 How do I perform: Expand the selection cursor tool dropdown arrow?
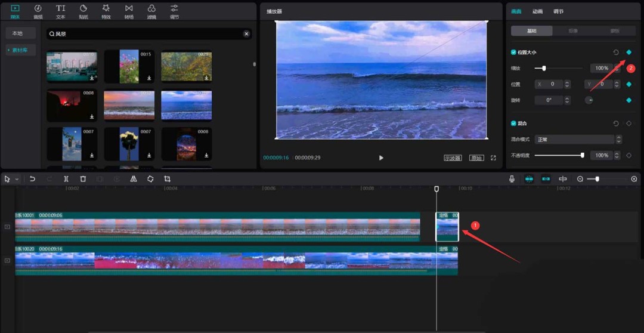pos(17,179)
